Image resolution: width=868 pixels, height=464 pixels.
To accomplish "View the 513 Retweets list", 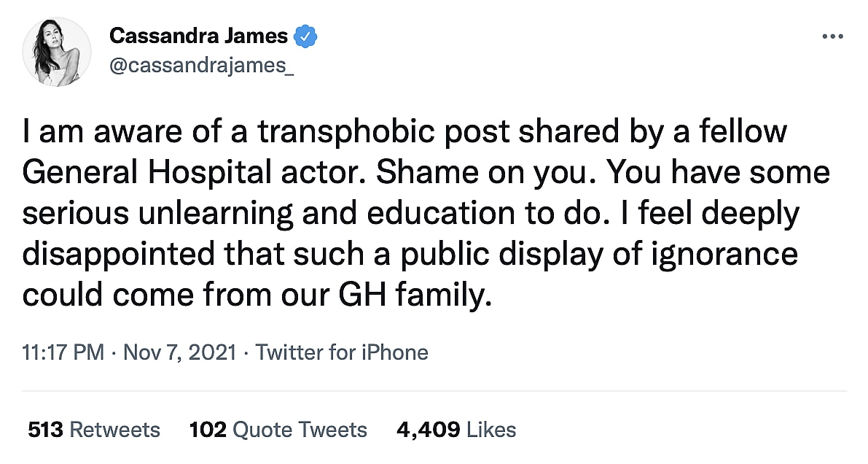I will tap(94, 430).
